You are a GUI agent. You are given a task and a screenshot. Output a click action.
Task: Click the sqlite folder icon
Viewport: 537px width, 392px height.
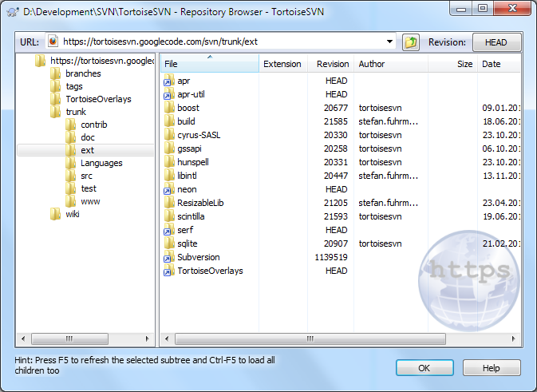169,244
